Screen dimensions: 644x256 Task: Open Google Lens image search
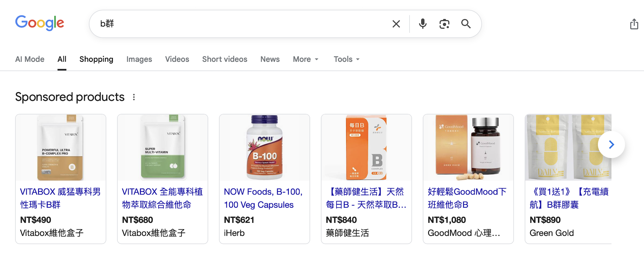coord(444,23)
